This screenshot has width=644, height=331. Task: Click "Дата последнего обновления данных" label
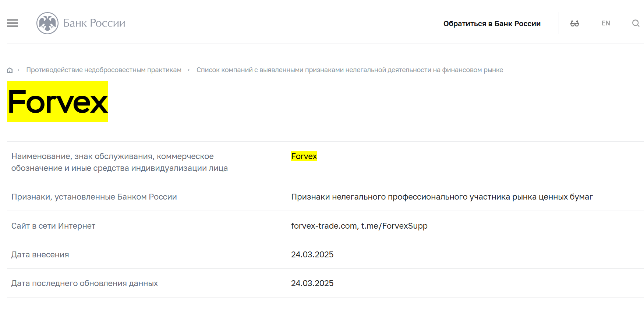[85, 283]
